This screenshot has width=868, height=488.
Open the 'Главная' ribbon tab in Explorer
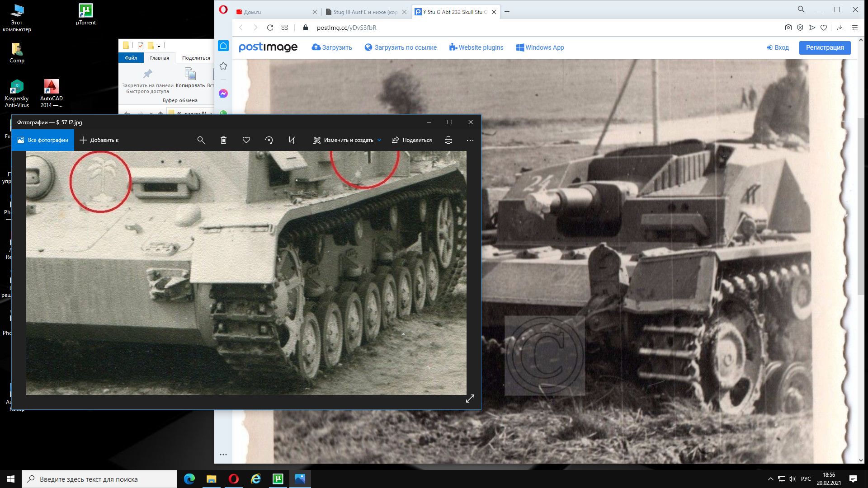tap(160, 58)
